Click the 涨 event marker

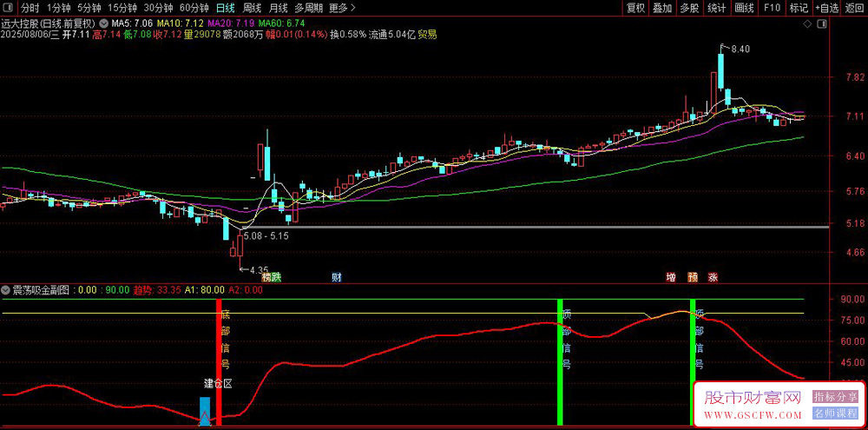click(x=713, y=277)
